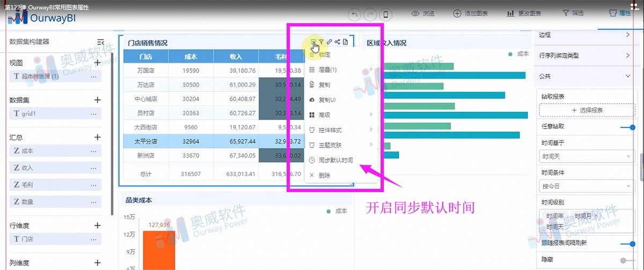Select the 数量 summary field
The height and width of the screenshot is (270, 644).
[x=56, y=202]
